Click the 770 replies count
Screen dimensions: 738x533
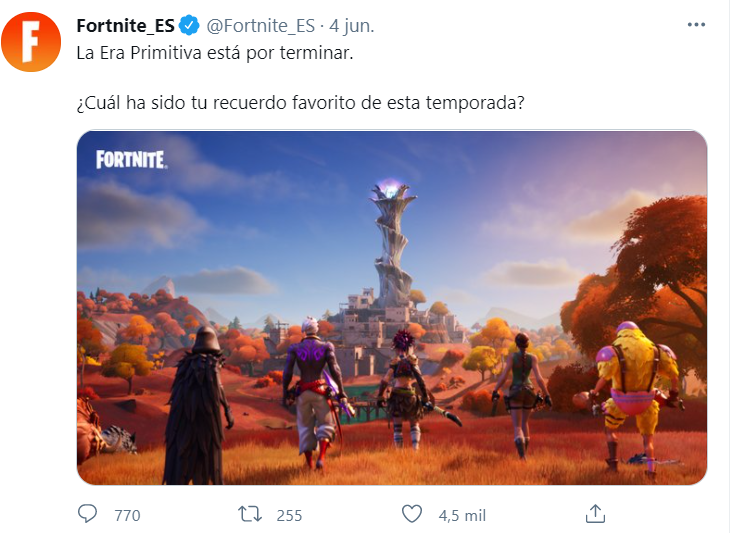(x=127, y=516)
